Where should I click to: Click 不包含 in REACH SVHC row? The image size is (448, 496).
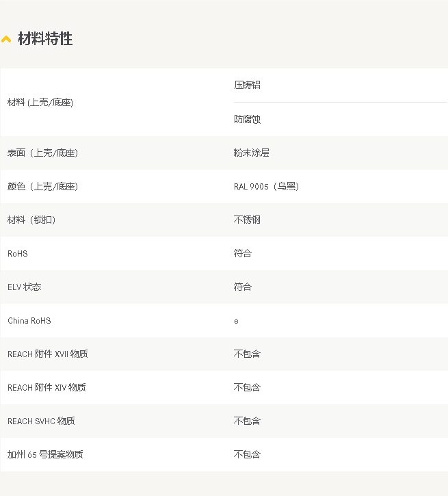247,421
